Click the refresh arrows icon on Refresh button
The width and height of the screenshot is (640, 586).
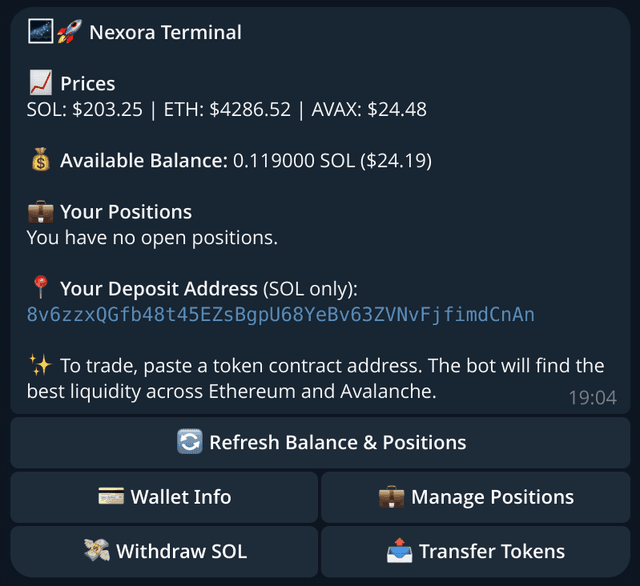tap(189, 442)
